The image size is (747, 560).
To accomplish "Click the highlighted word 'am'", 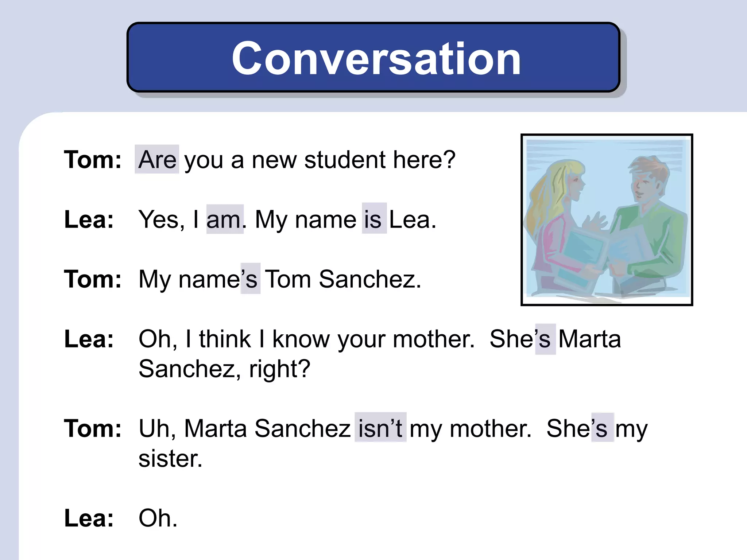I will click(225, 219).
